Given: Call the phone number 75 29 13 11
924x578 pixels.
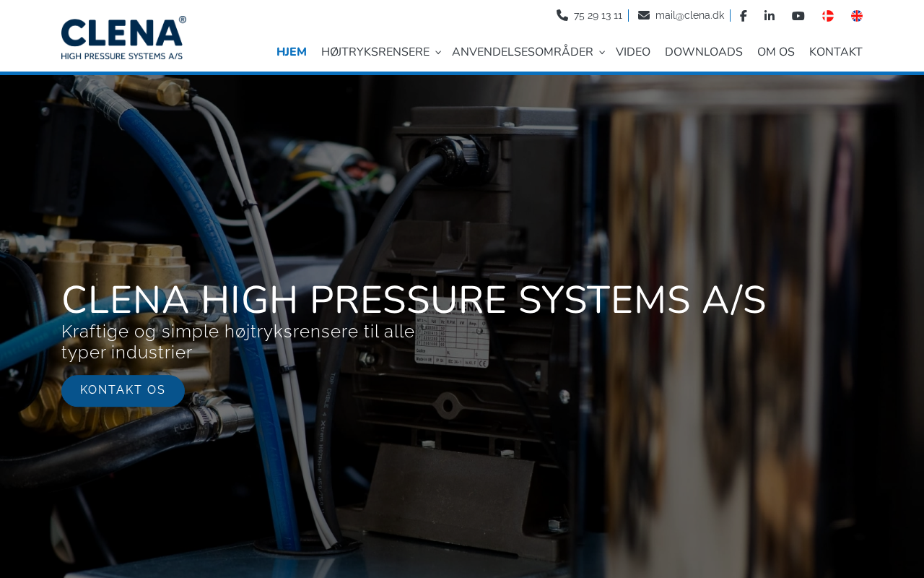Looking at the screenshot, I should tap(598, 16).
